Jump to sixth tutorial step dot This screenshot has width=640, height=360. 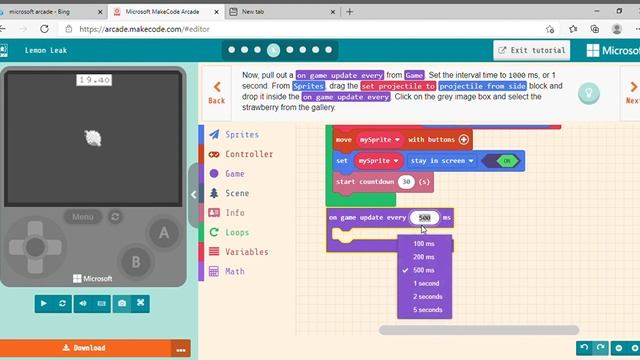pos(303,50)
